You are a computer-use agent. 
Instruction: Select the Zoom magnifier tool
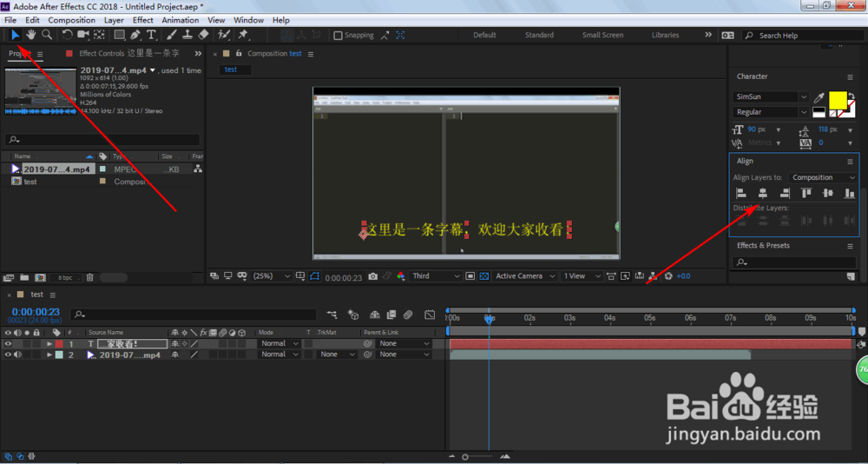coord(47,35)
